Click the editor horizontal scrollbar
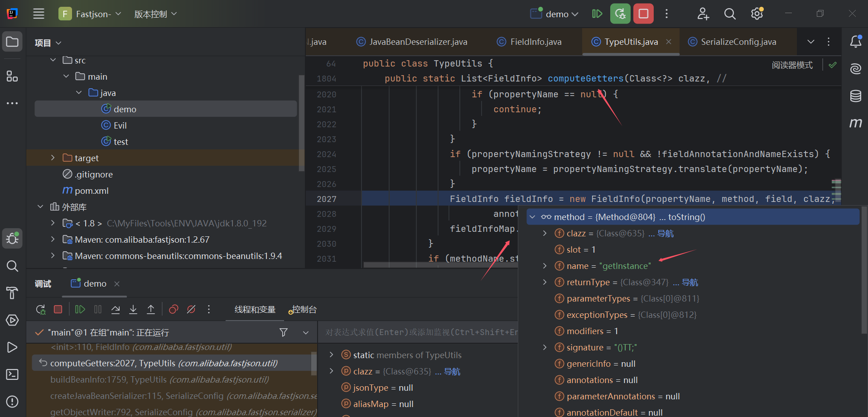This screenshot has height=417, width=868. click(x=440, y=265)
